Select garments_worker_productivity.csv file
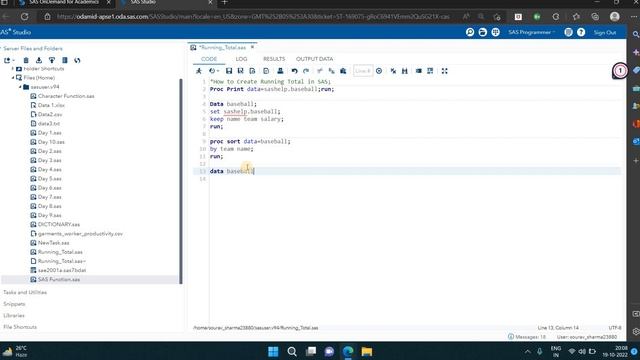Image resolution: width=640 pixels, height=360 pixels. [80, 234]
